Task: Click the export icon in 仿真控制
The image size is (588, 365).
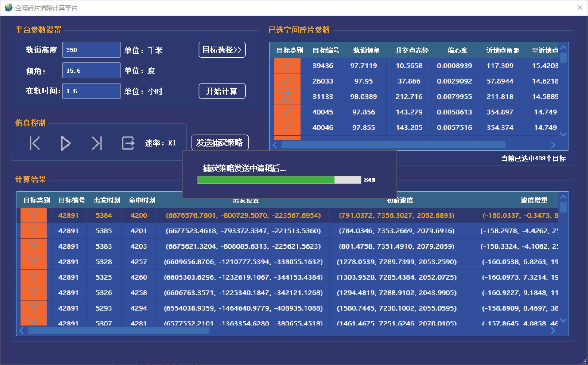Action: 128,143
